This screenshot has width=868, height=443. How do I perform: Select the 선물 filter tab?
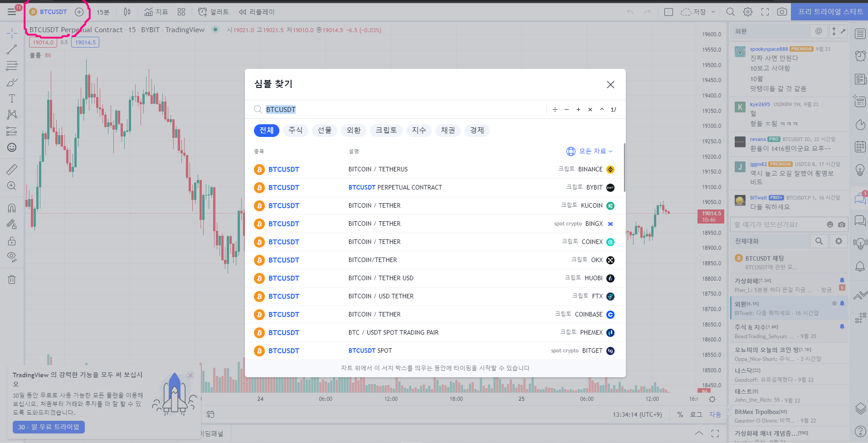[x=325, y=131]
